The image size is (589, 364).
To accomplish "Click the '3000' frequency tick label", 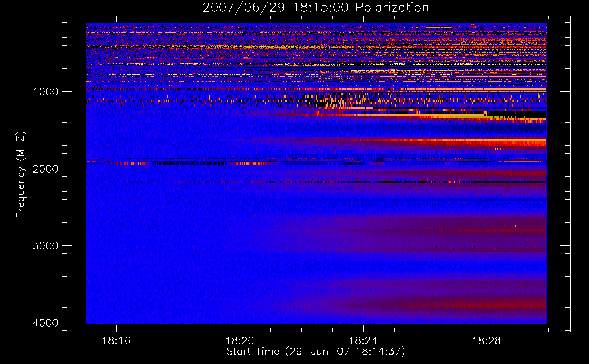I will 46,245.
